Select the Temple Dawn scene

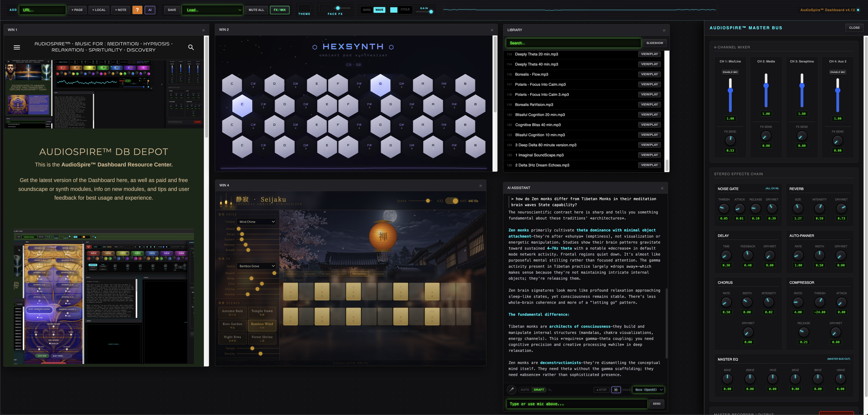262,312
